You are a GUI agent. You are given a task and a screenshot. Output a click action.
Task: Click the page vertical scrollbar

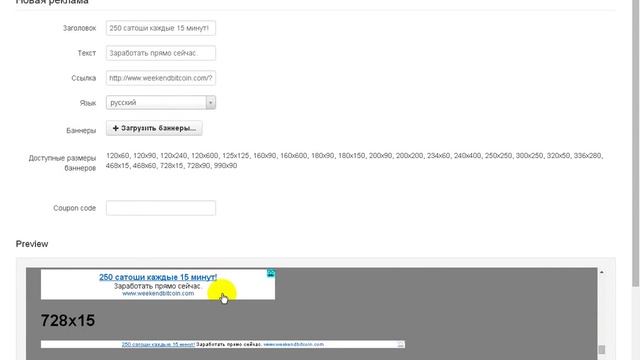point(636,143)
